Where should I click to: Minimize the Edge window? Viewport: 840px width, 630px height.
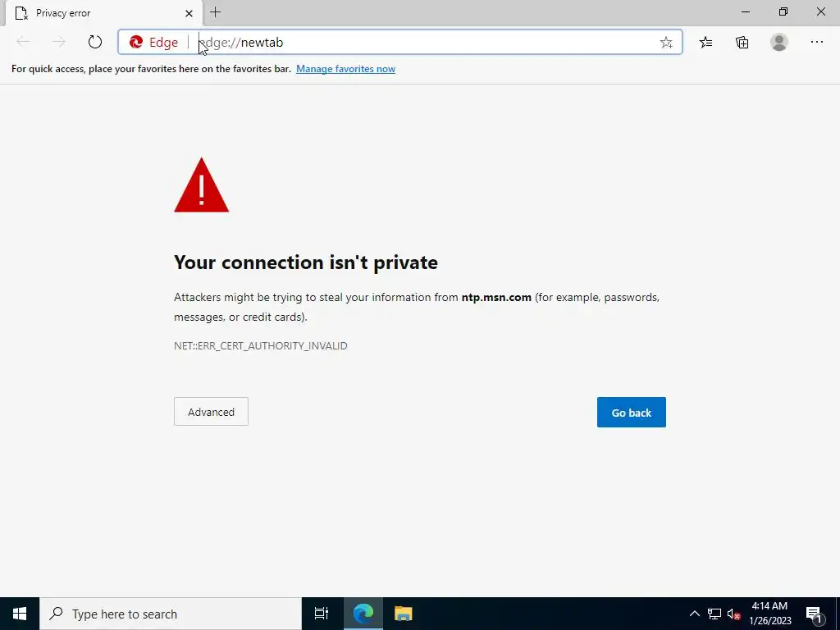pyautogui.click(x=745, y=11)
